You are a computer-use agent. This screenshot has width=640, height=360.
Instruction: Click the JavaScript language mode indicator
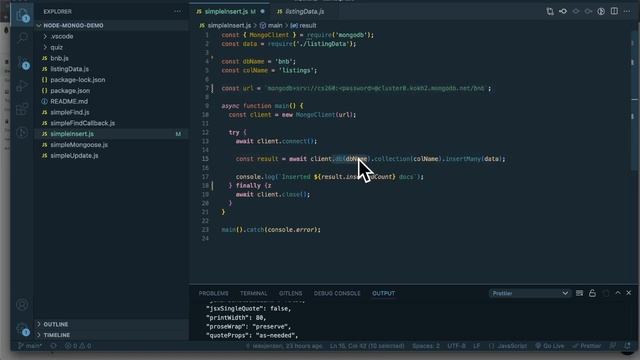[508, 346]
